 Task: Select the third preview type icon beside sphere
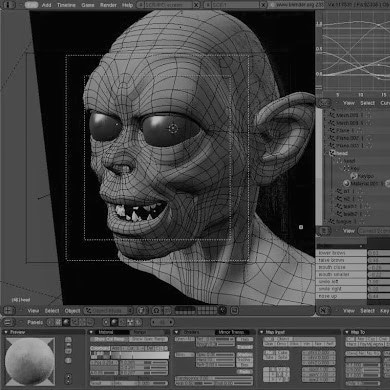click(x=68, y=351)
